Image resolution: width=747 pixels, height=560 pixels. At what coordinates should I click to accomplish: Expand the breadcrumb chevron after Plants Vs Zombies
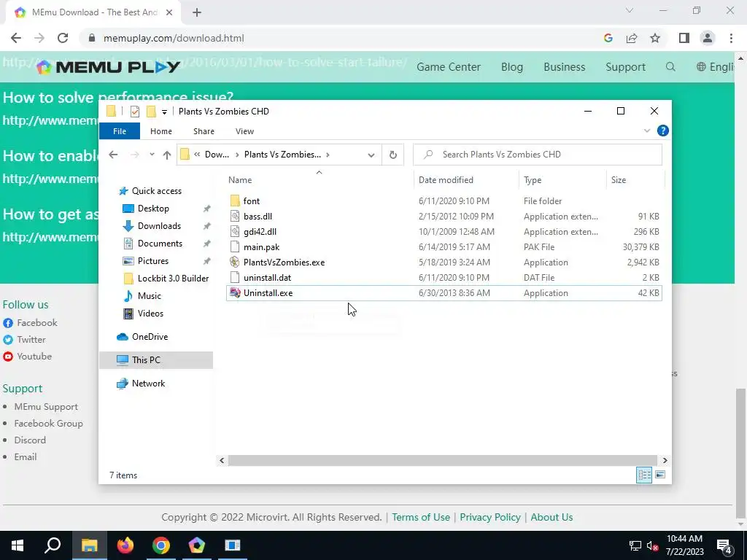coord(328,155)
